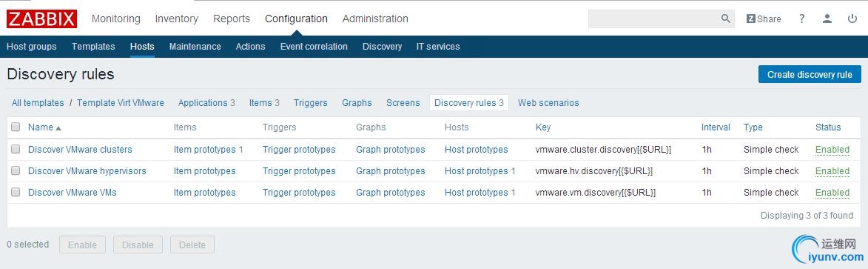Screen dimensions: 868x269
Task: Switch to Graphs tab
Action: tap(357, 102)
